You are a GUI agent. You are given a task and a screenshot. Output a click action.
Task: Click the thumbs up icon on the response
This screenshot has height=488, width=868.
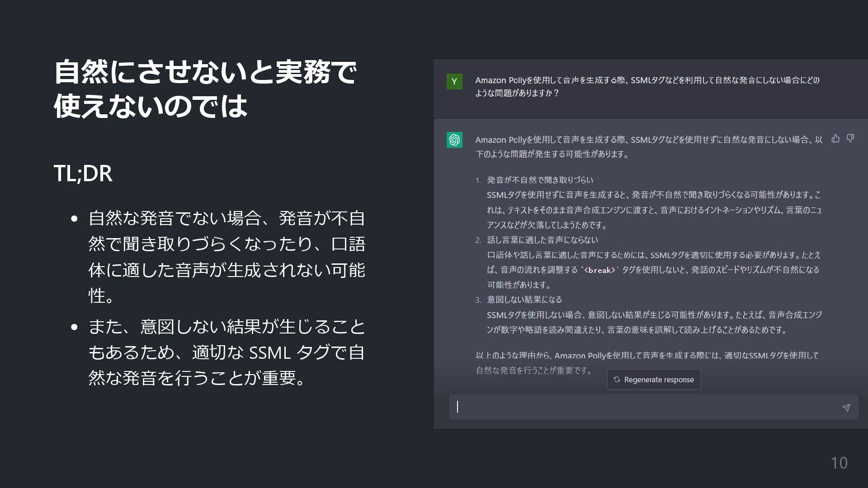[x=835, y=139]
